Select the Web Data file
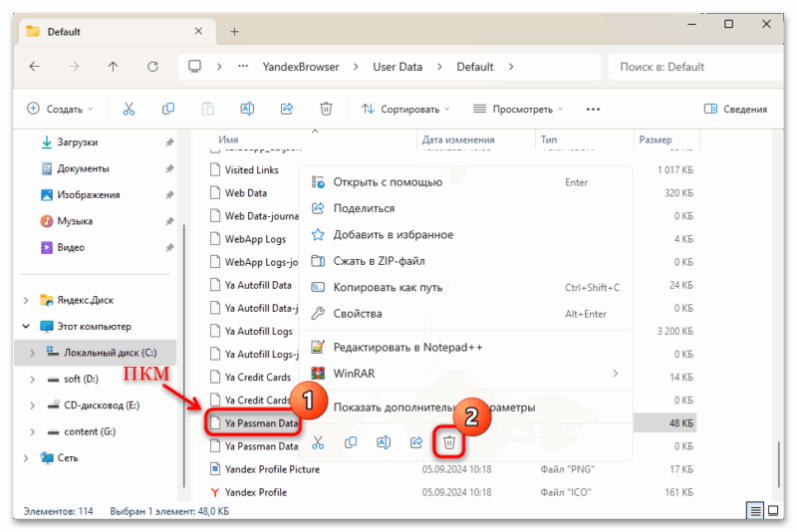This screenshot has width=797, height=532. [245, 192]
